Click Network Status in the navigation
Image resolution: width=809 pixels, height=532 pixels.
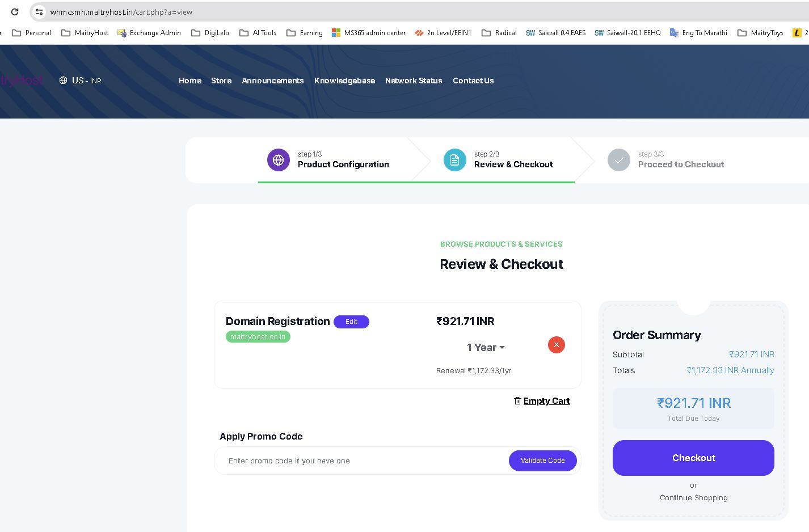(413, 81)
